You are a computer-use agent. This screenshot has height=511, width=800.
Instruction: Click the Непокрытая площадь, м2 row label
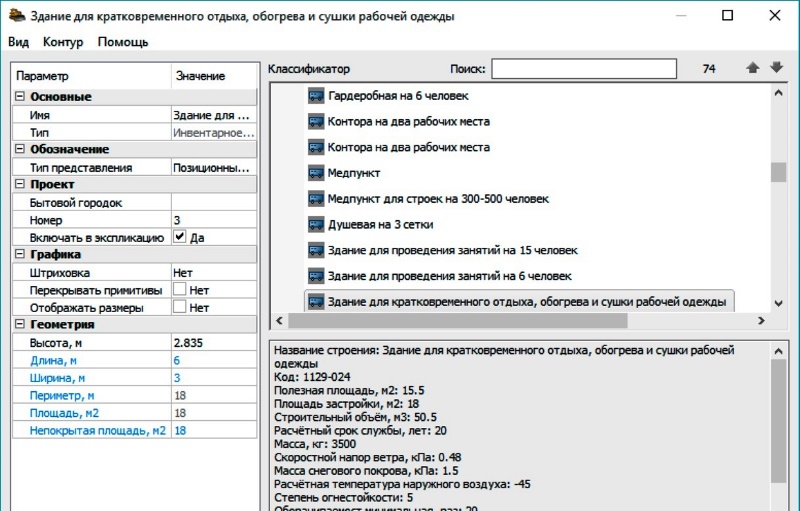(97, 430)
